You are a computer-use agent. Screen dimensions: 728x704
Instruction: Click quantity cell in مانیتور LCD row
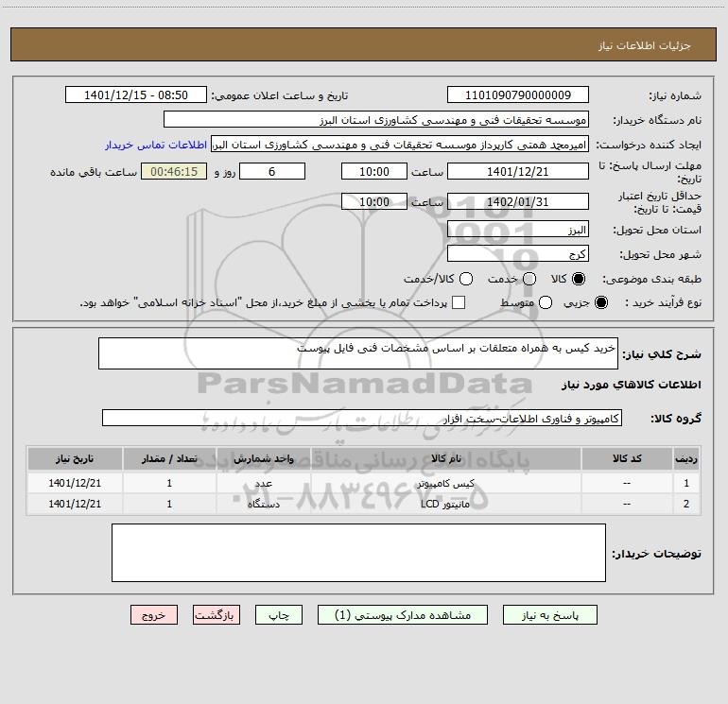point(169,504)
